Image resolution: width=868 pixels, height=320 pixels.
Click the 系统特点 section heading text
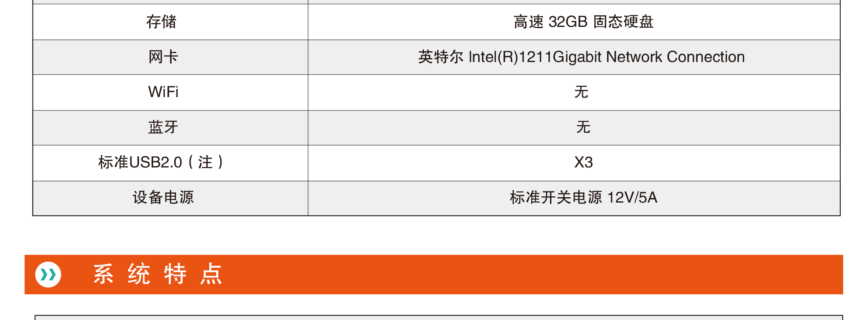pyautogui.click(x=157, y=274)
